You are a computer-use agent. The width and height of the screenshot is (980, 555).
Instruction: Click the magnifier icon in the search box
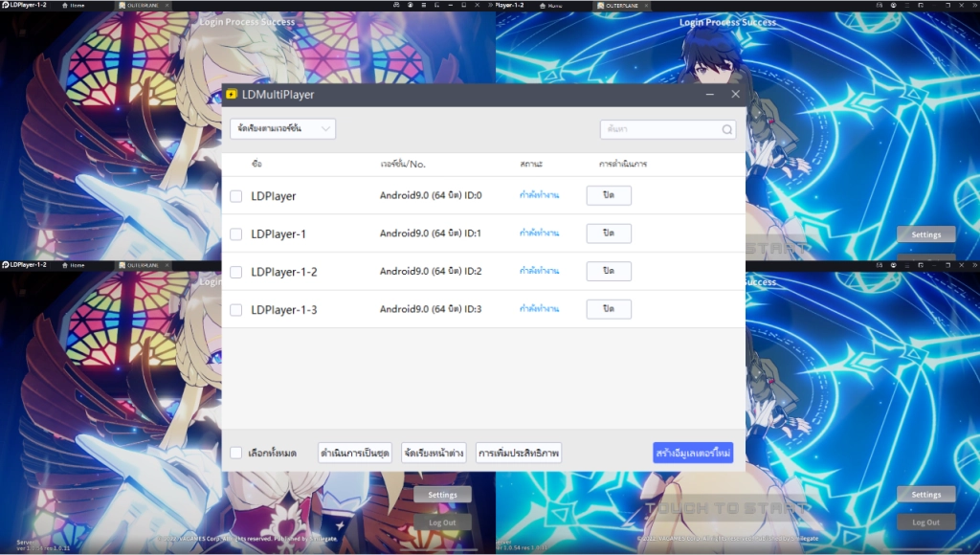(x=726, y=129)
